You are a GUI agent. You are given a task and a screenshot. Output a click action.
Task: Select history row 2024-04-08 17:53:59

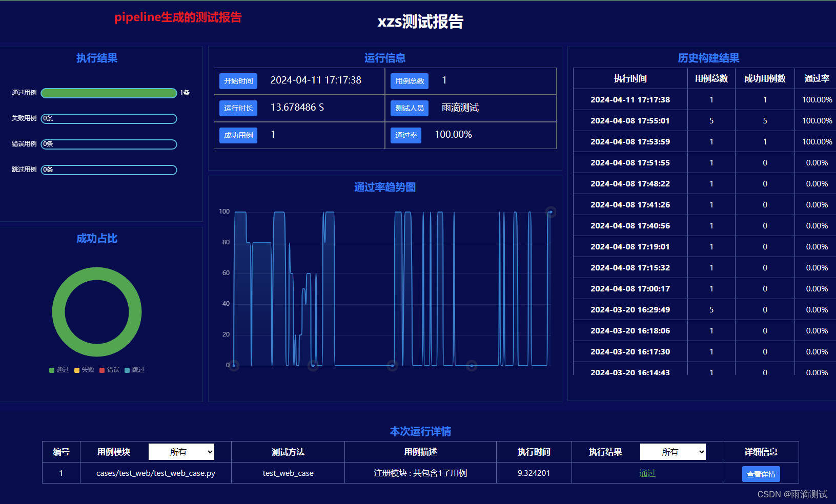(705, 142)
